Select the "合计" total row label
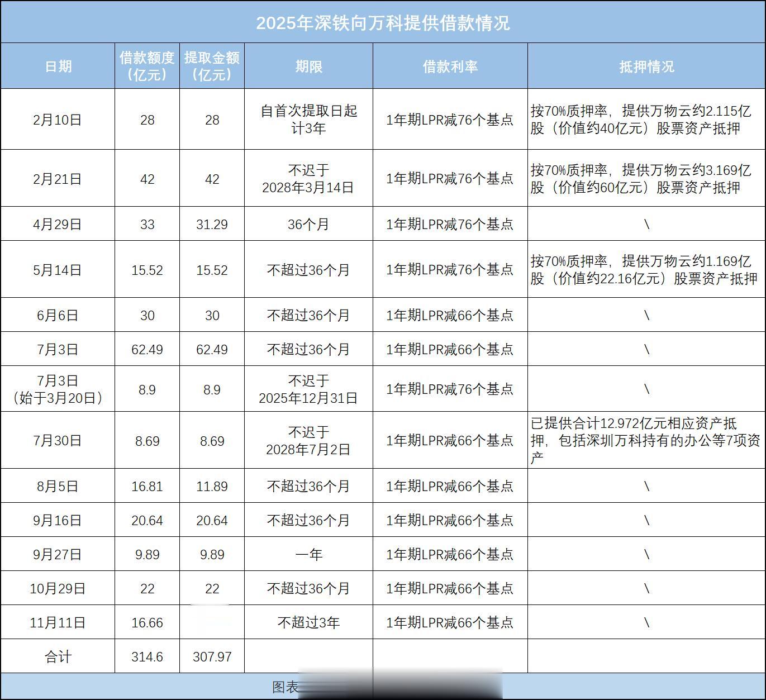The width and height of the screenshot is (766, 700). click(x=58, y=656)
